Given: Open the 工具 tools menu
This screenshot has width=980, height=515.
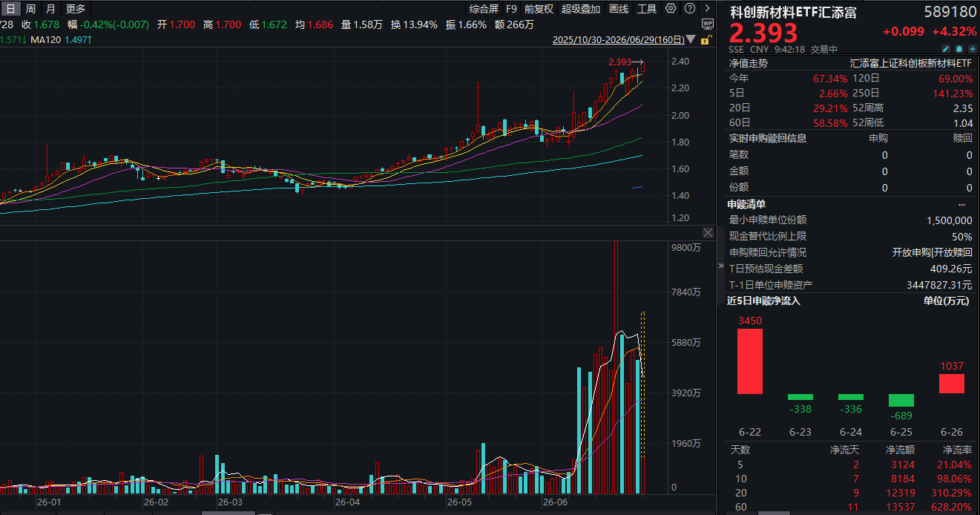Looking at the screenshot, I should point(647,9).
